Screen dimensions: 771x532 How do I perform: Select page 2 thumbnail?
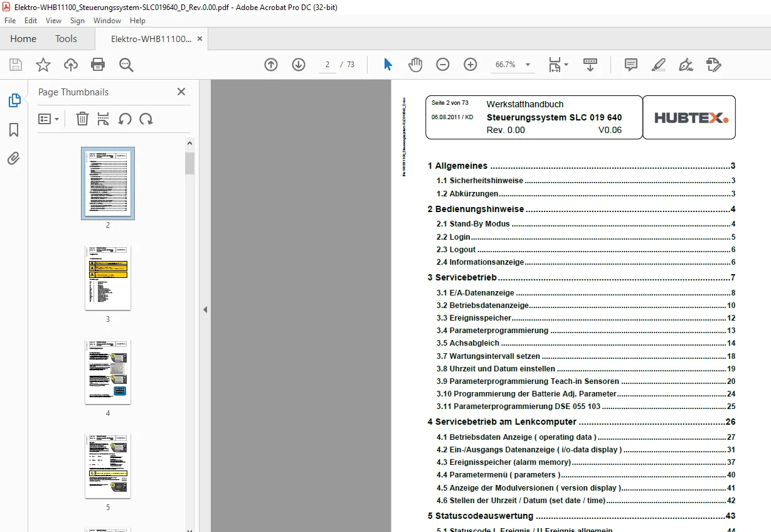(x=108, y=183)
